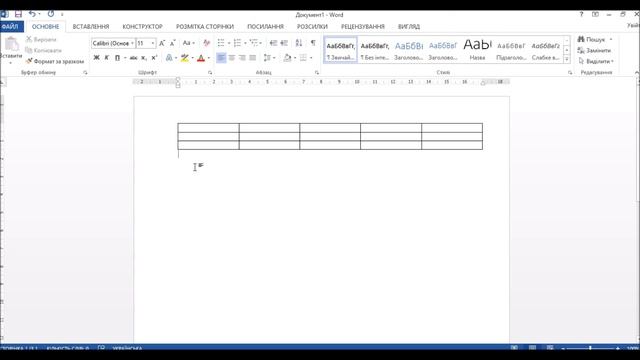The height and width of the screenshot is (360, 640).
Task: Click the Paste (Вставити) clipboard icon
Action: coord(11,44)
